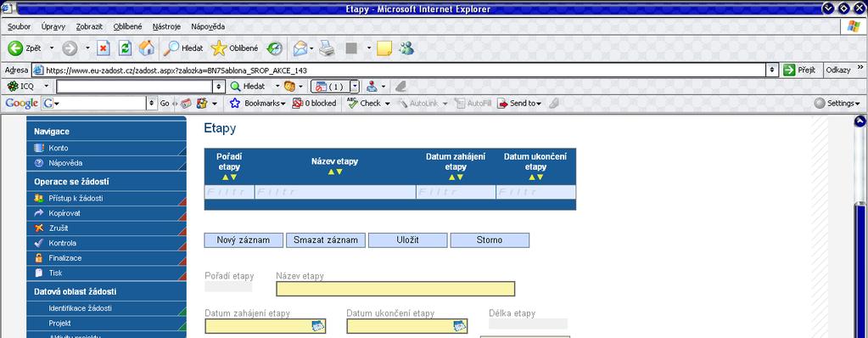Open the Nápověda menu in menu bar

click(x=208, y=26)
